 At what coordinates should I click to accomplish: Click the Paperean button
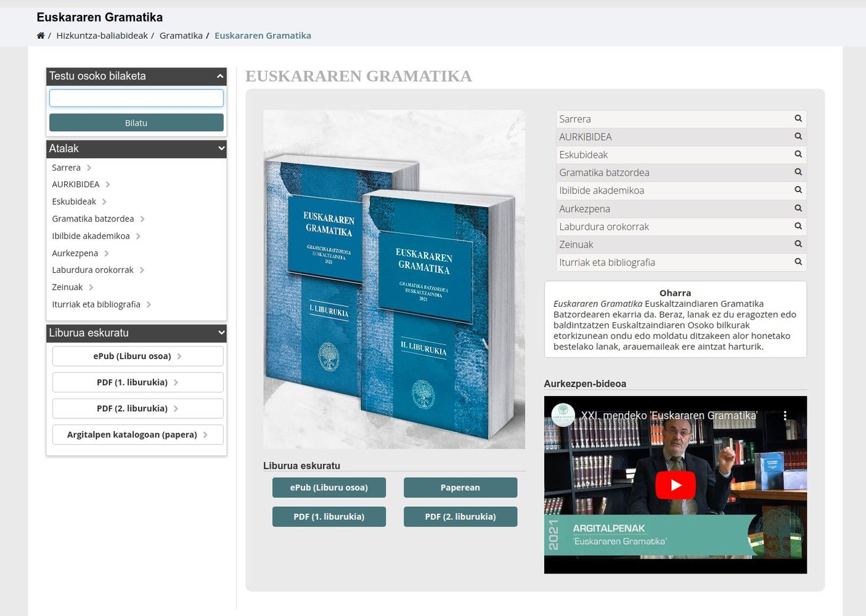(x=460, y=487)
